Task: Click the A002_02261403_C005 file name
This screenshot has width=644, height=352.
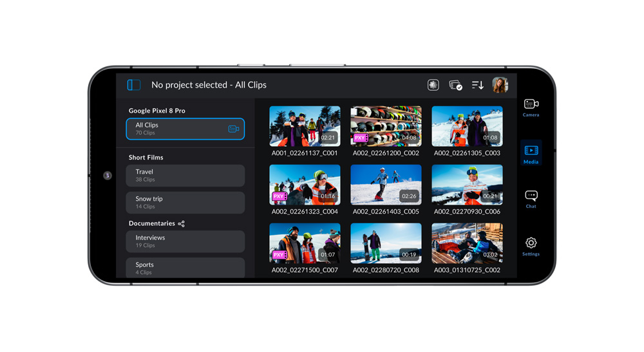Action: point(386,212)
